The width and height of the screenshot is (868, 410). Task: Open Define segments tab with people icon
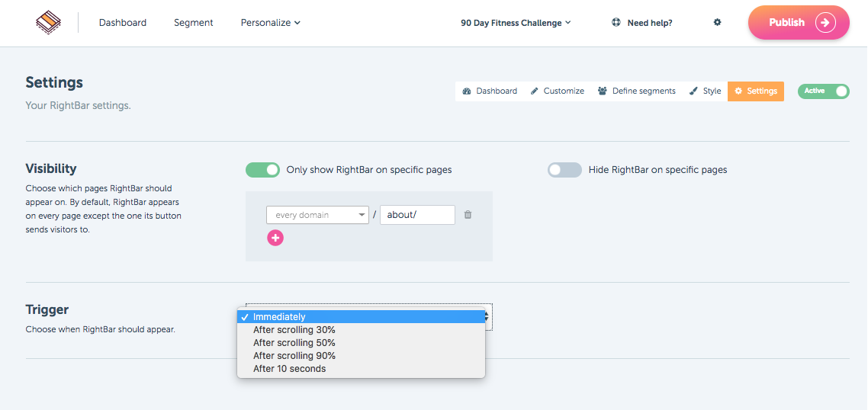(637, 91)
